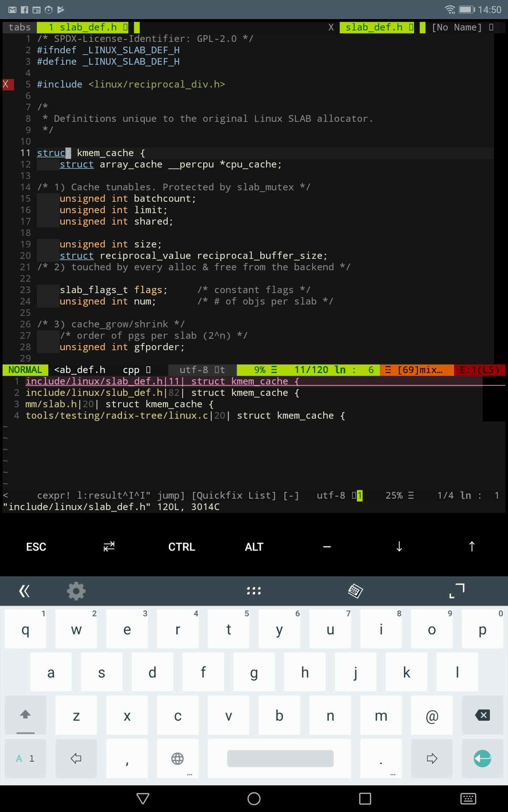Open keyboard settings gear icon
The image size is (508, 812).
(76, 591)
